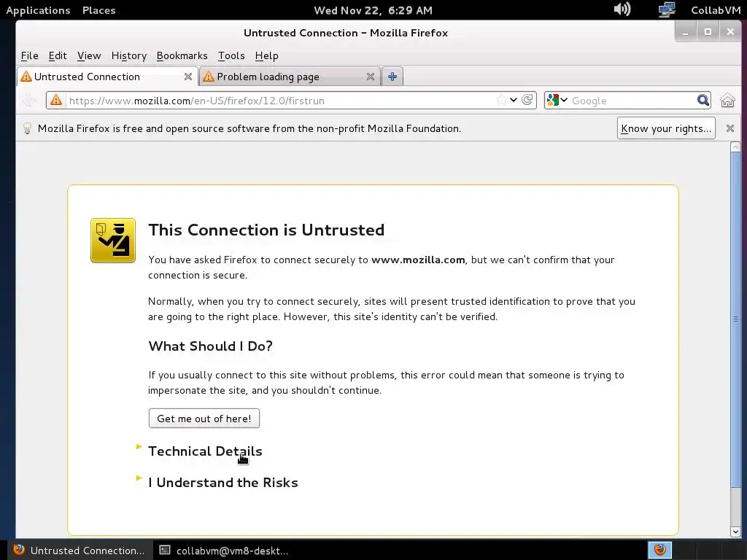Dismiss the Mozilla rights notification bar
The height and width of the screenshot is (560, 747).
tap(729, 128)
